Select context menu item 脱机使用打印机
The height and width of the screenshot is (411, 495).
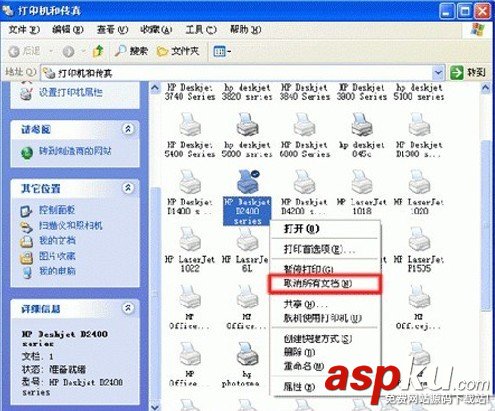325,318
